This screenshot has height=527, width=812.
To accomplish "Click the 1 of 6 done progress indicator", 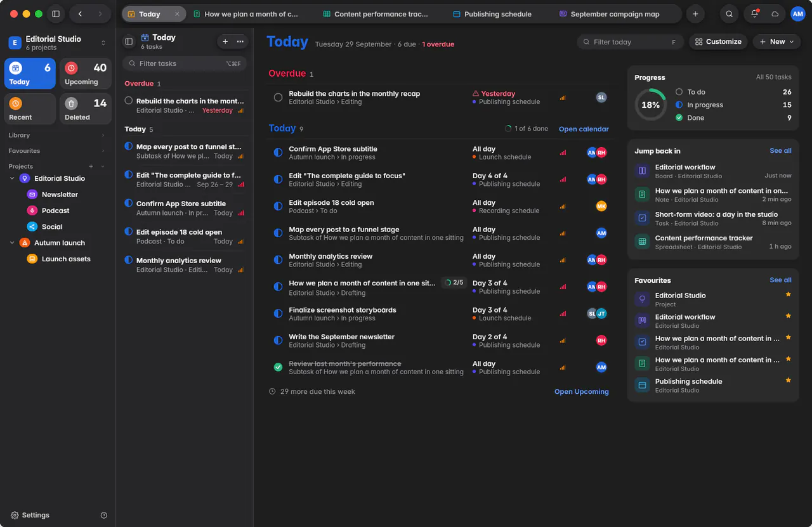I will [527, 129].
